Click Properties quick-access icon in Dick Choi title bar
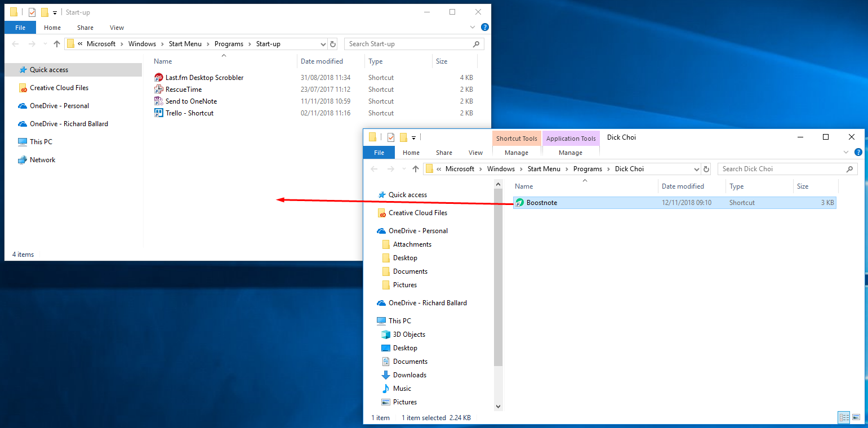868x428 pixels. click(391, 137)
